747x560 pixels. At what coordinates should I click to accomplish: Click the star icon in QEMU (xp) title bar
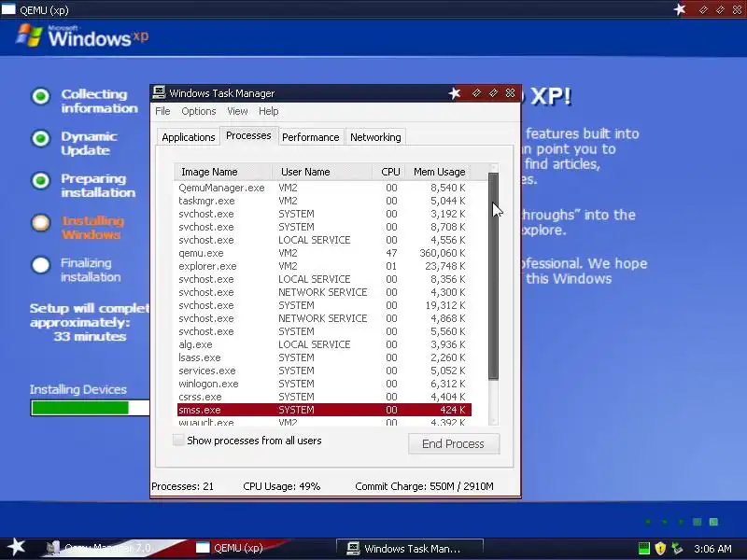point(680,9)
